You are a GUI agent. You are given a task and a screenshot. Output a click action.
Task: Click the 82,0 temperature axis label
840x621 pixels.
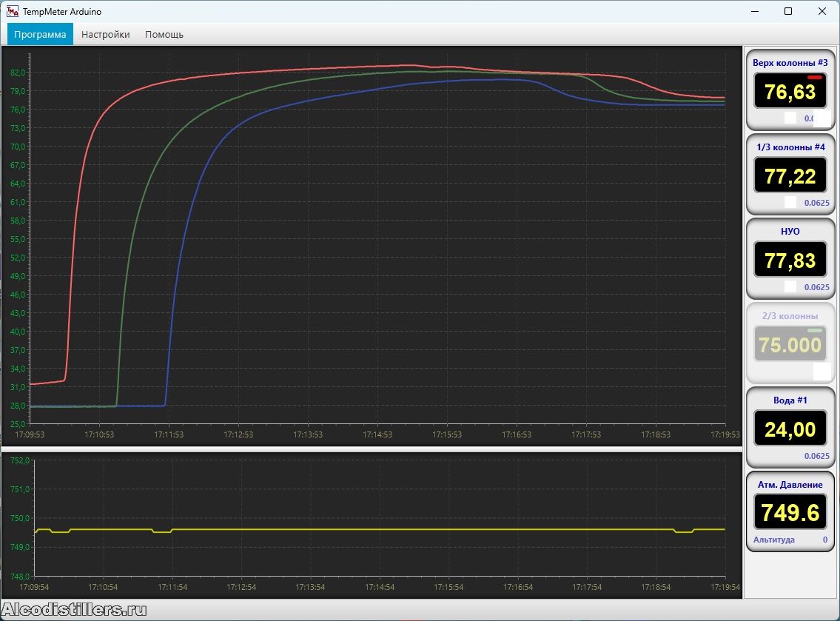18,73
